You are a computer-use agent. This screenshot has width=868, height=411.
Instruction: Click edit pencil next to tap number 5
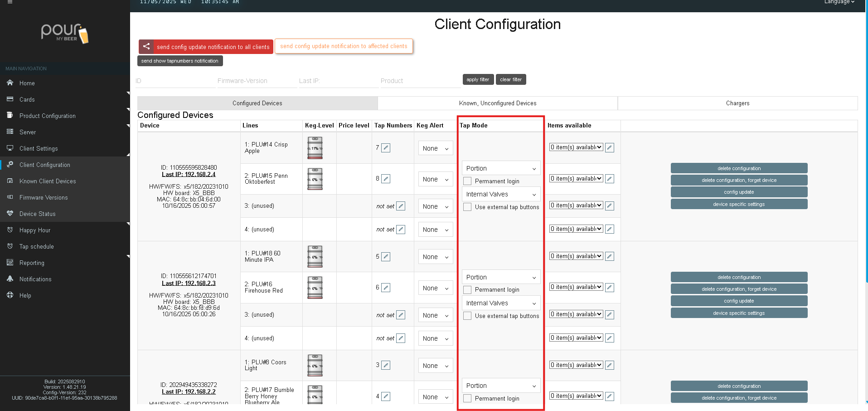click(386, 257)
